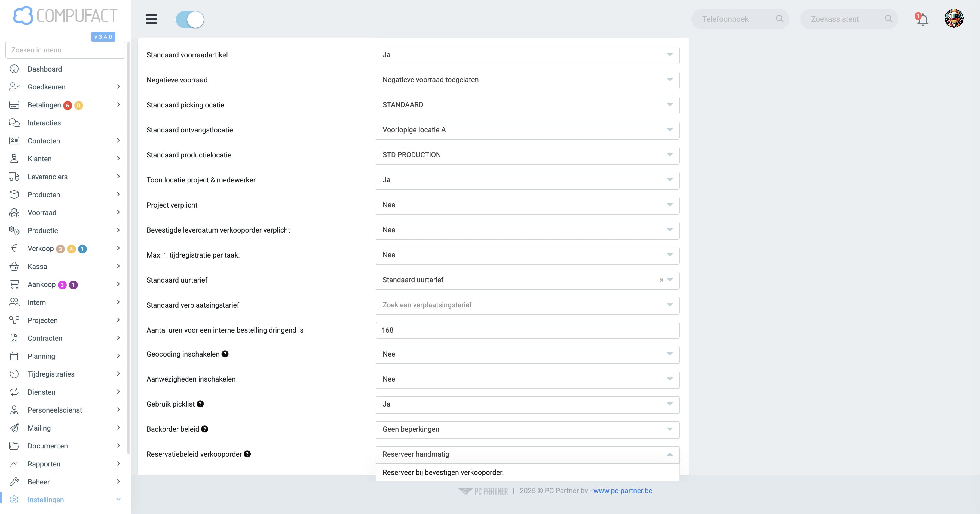Click the Planning calendar icon
Viewport: 980px width, 514px height.
[14, 356]
